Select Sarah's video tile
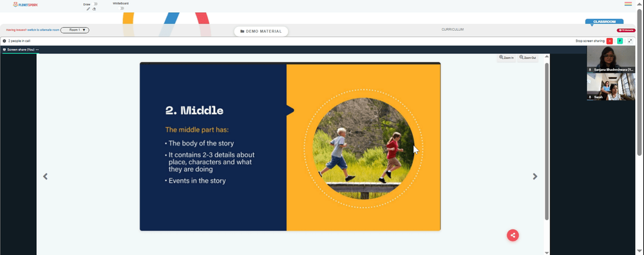This screenshot has width=644, height=255. [x=611, y=87]
